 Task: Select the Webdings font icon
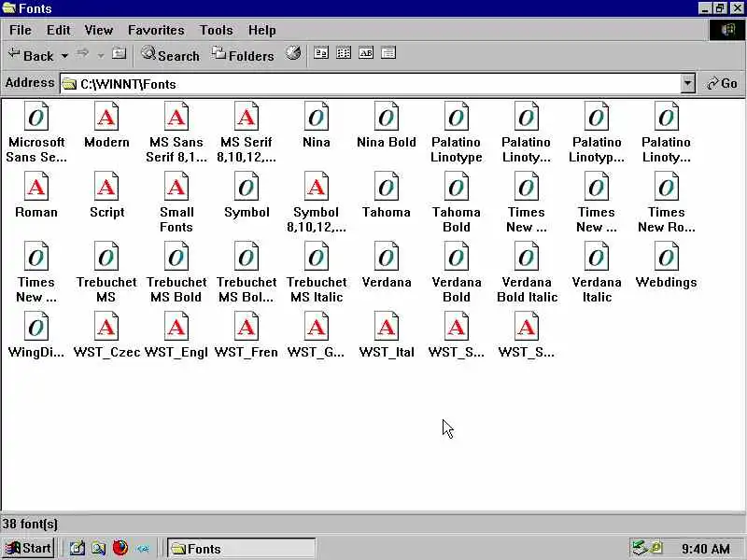[x=667, y=256]
